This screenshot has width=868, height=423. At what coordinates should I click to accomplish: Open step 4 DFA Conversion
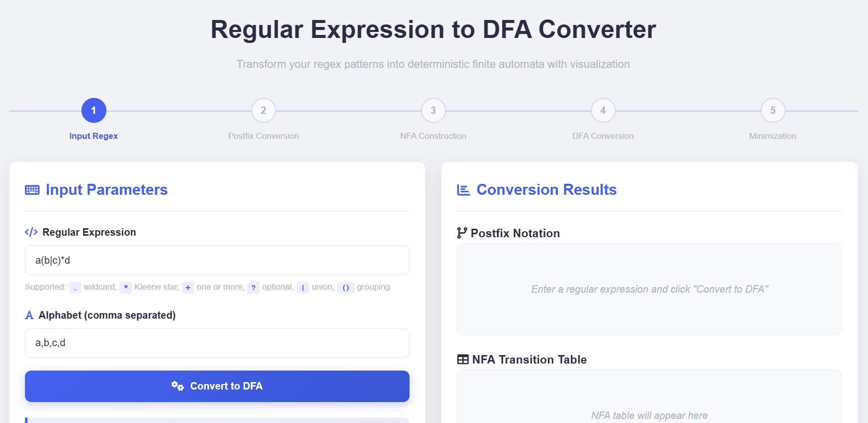tap(603, 110)
